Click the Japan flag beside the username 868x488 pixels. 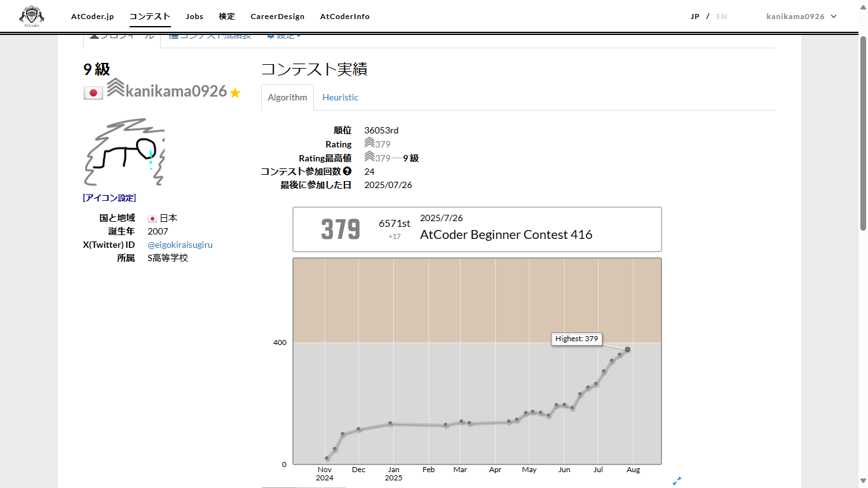coord(93,93)
